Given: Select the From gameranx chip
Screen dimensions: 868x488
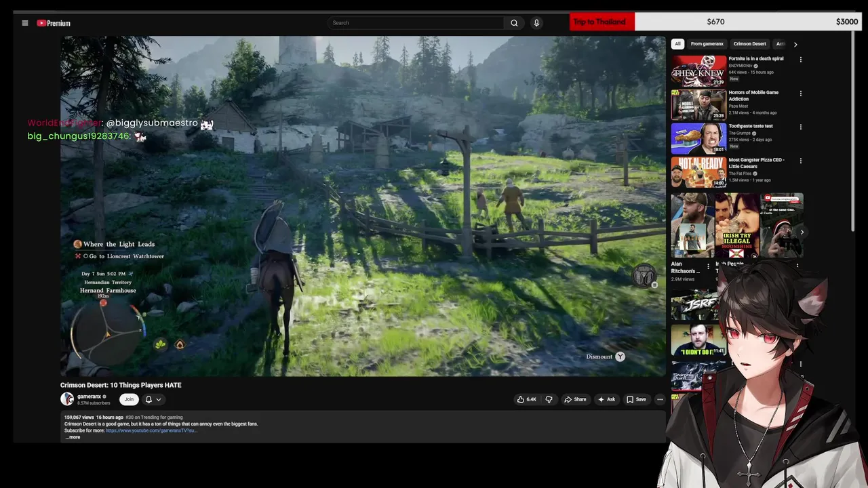Looking at the screenshot, I should click(707, 44).
